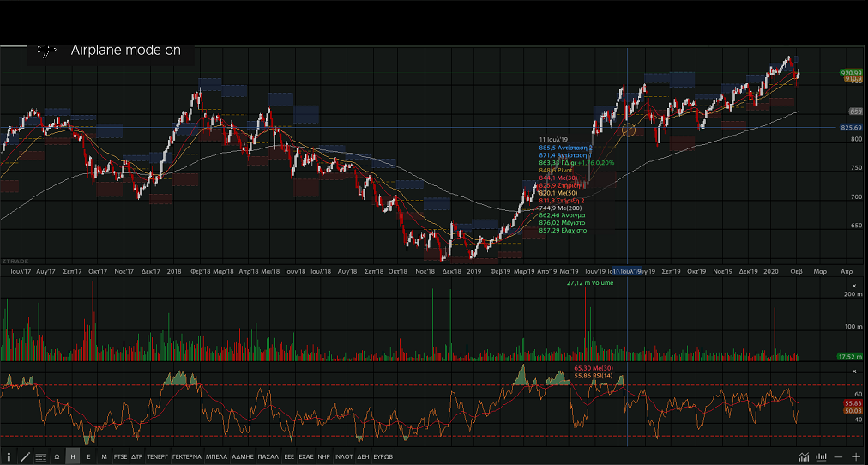Click the Ω symbol button

57,457
